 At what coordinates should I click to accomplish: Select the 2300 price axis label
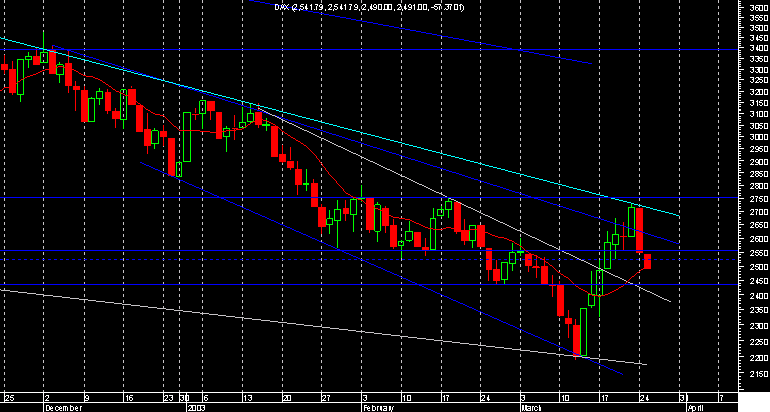click(759, 326)
